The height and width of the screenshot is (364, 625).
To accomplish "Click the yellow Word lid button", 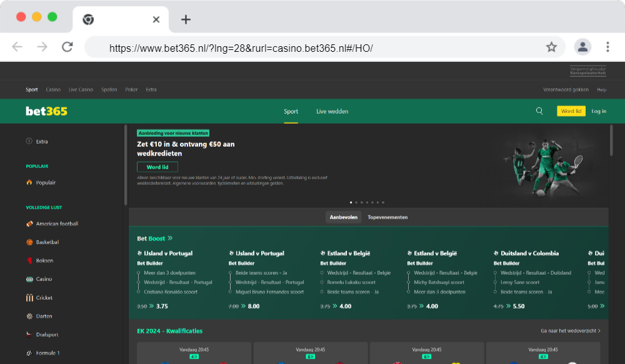I will point(571,111).
